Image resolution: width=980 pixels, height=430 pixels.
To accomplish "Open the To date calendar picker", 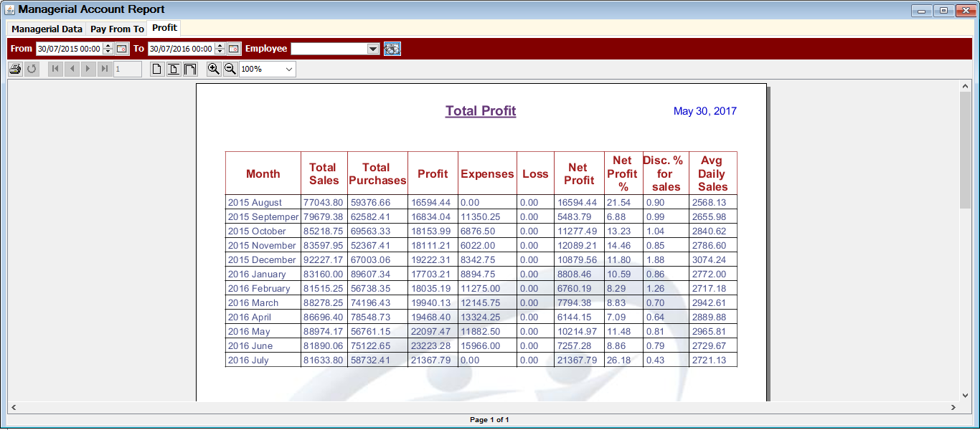I will pyautogui.click(x=234, y=49).
